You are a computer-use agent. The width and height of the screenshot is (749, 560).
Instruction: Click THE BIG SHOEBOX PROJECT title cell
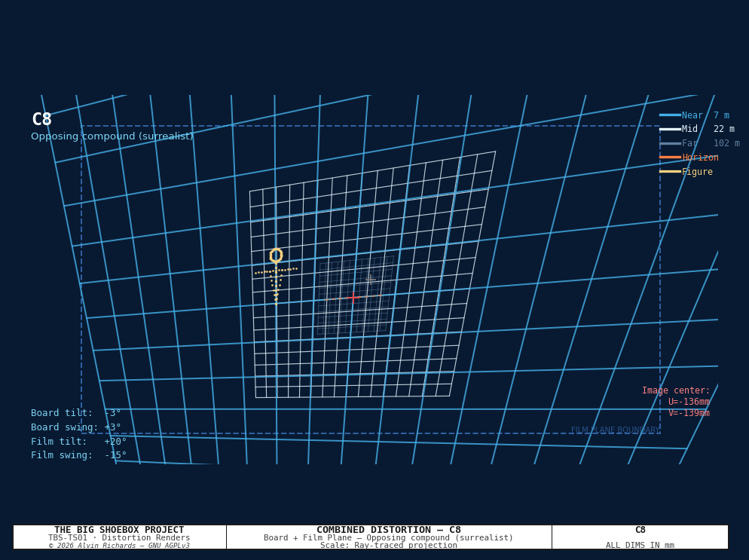click(119, 537)
